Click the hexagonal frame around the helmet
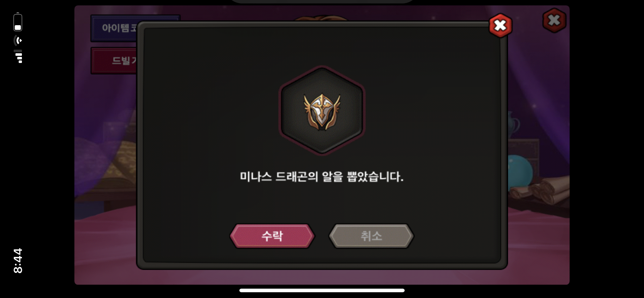The image size is (644, 298). pyautogui.click(x=322, y=110)
